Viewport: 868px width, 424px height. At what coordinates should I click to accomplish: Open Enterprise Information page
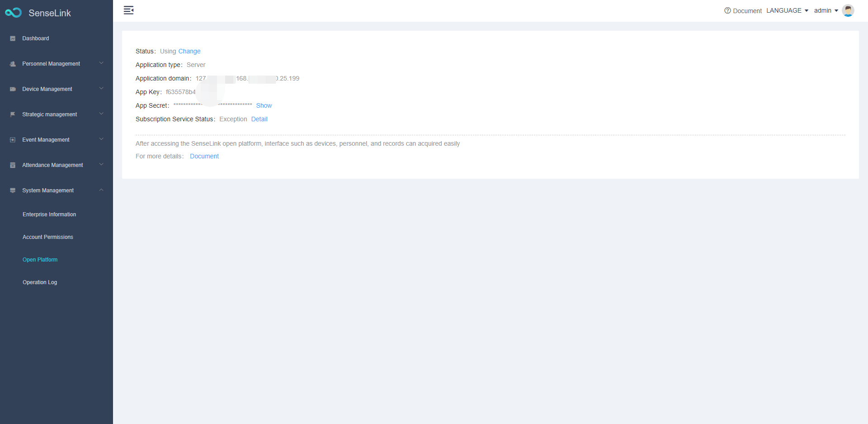[49, 214]
